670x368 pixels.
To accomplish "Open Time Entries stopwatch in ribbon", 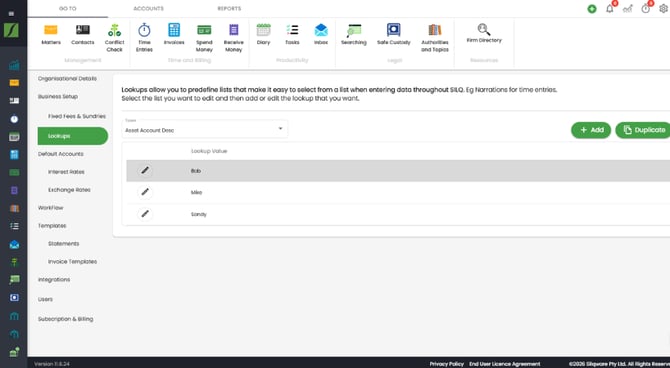I will click(x=144, y=38).
